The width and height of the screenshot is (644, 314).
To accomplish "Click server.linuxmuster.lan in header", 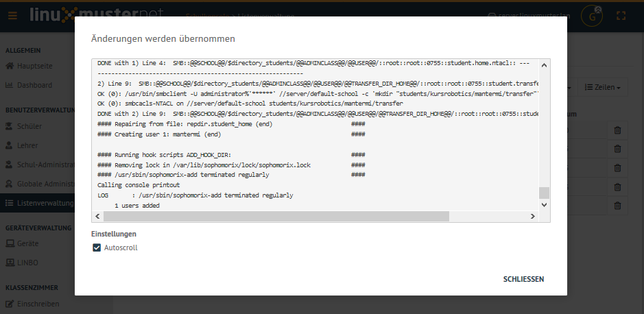I will [x=528, y=16].
